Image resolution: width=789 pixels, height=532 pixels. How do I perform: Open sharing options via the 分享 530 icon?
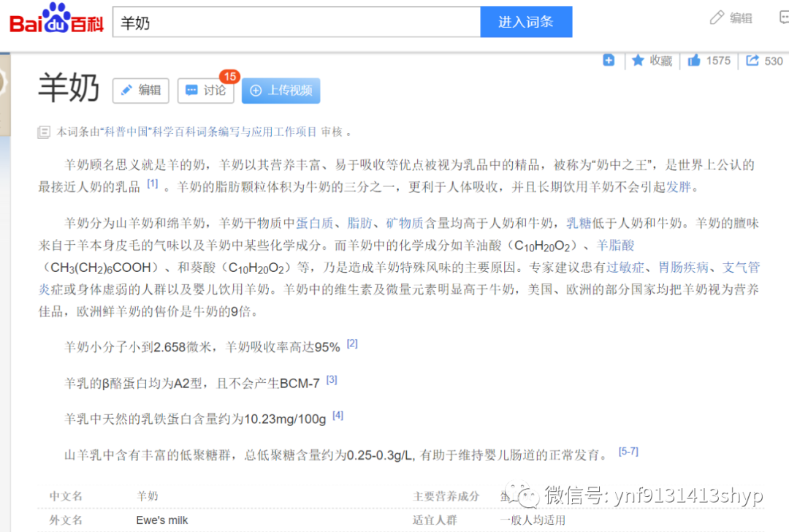[764, 61]
